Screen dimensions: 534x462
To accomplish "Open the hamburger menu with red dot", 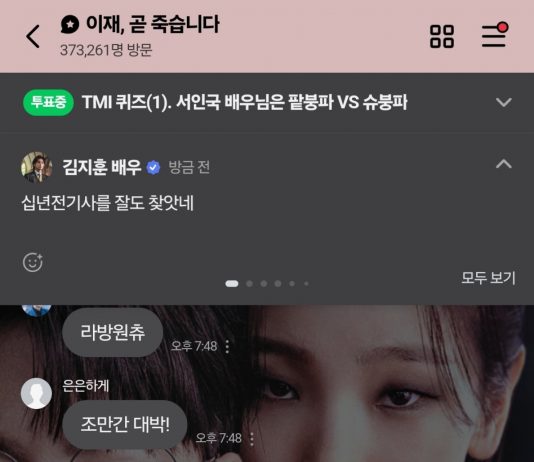I will 495,35.
